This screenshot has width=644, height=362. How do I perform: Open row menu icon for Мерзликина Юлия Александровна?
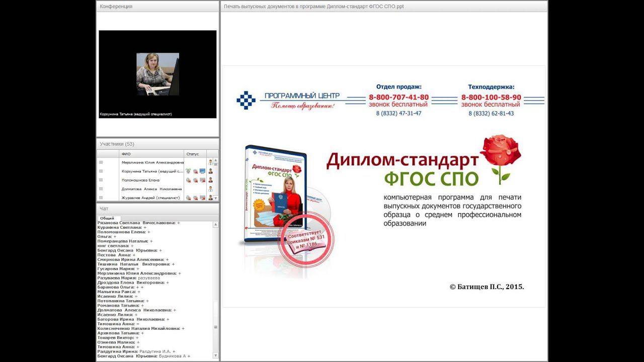click(101, 162)
